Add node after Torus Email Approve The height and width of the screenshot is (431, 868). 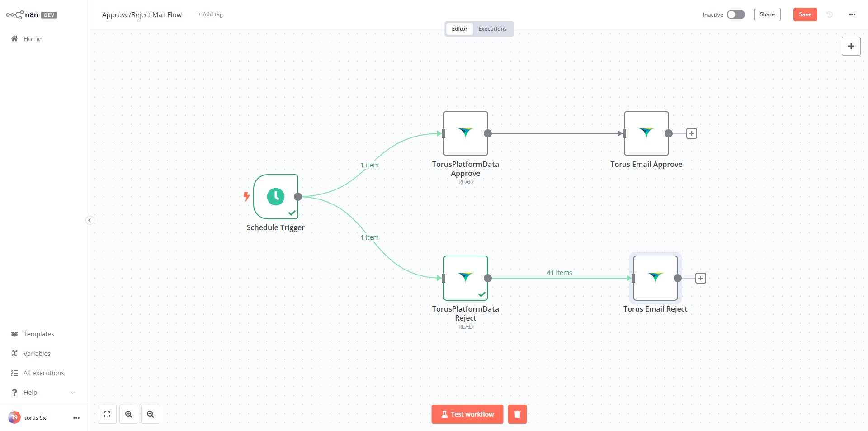pyautogui.click(x=691, y=133)
